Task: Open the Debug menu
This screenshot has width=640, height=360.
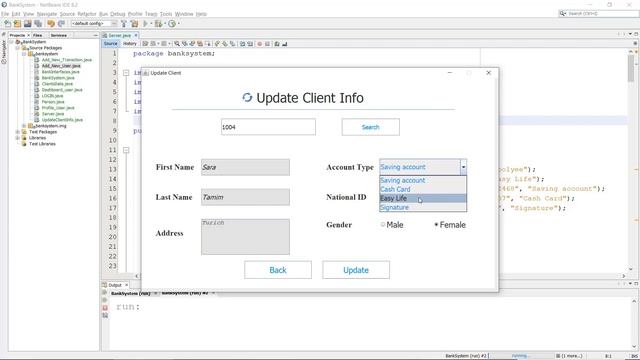Action: 118,14
